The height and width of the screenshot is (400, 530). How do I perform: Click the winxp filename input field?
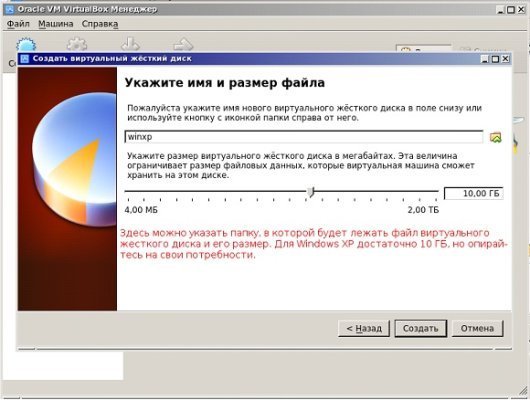[x=304, y=137]
